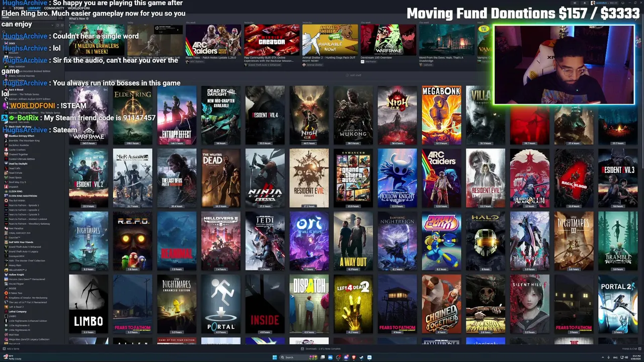The width and height of the screenshot is (644, 362).
Task: Open What's New settings gear icon
Action: [87, 19]
